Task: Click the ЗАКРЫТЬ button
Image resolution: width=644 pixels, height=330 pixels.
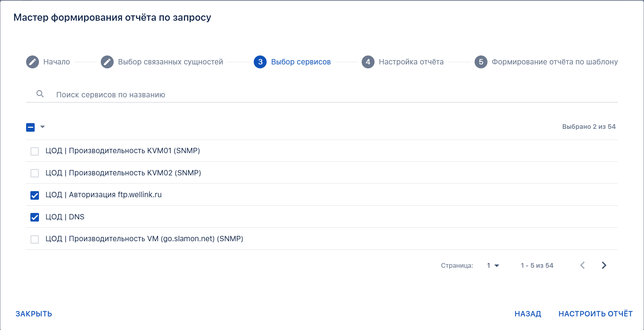Action: coord(34,314)
